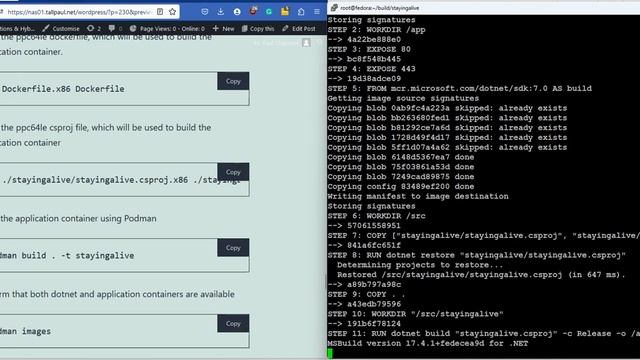Click terminal line 'STEP 3: EXPOSE 80'
Screen dimensions: 640x360
click(x=369, y=49)
